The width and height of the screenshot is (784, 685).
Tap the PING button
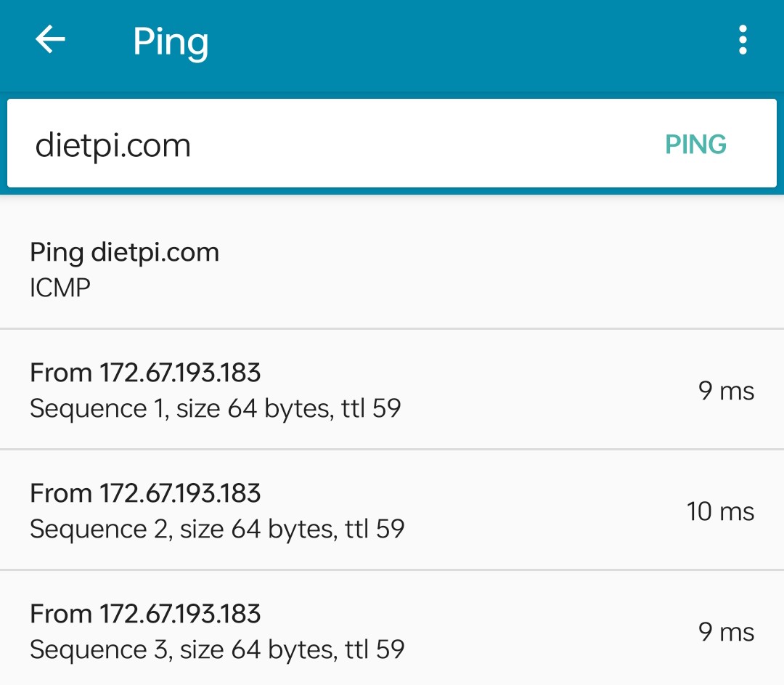click(695, 145)
